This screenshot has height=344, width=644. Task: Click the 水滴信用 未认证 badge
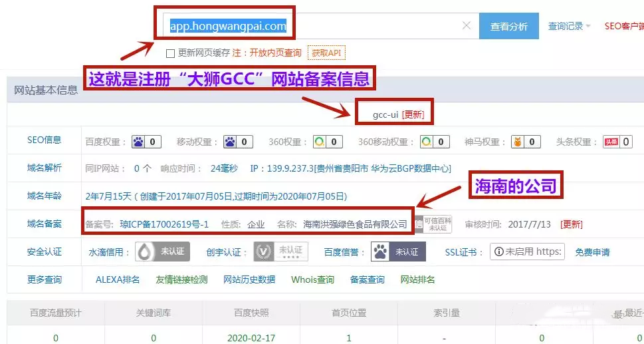[163, 252]
